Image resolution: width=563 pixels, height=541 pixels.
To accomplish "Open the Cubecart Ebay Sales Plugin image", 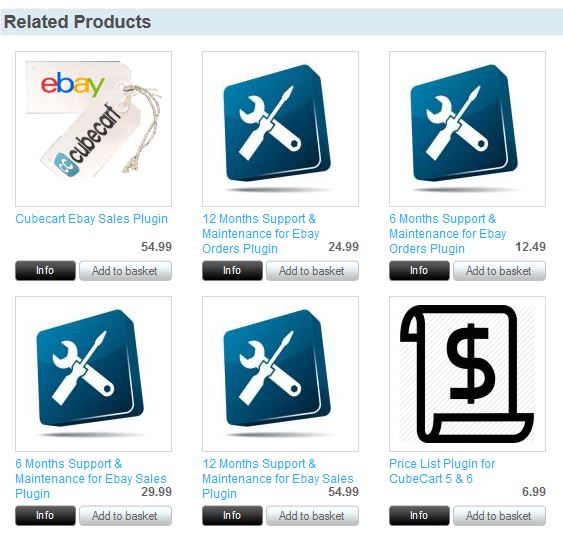I will [x=93, y=129].
